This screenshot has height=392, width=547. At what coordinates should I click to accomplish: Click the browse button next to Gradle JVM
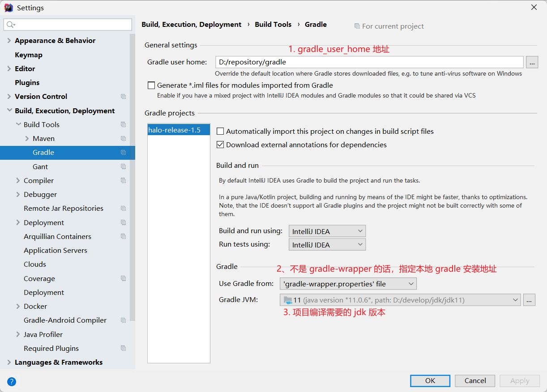(529, 300)
